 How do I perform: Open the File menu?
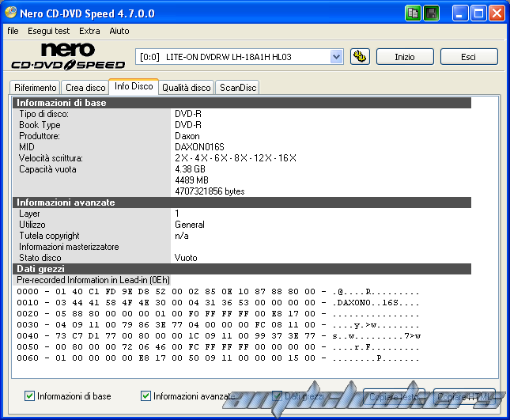click(x=13, y=31)
